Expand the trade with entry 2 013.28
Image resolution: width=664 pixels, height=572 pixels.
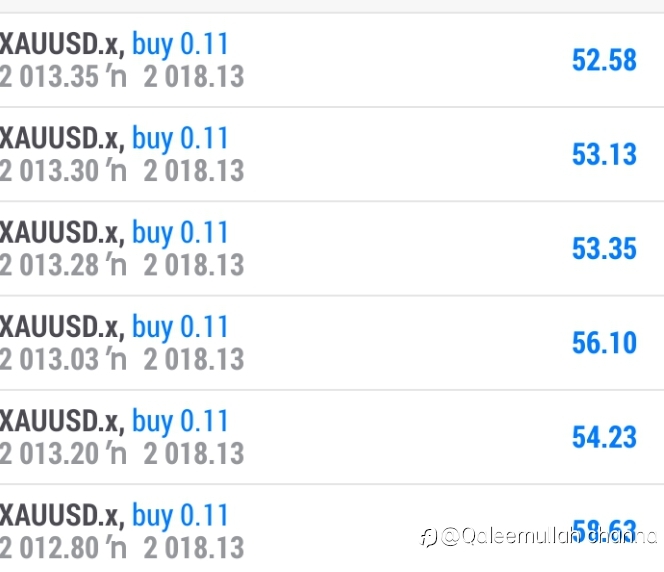coord(121,264)
